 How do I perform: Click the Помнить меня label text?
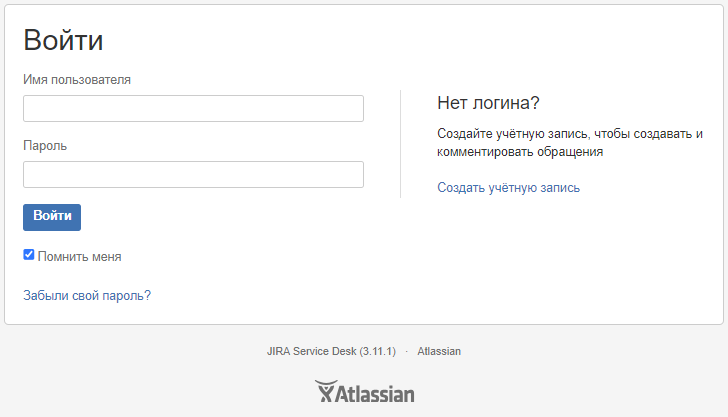(x=79, y=256)
